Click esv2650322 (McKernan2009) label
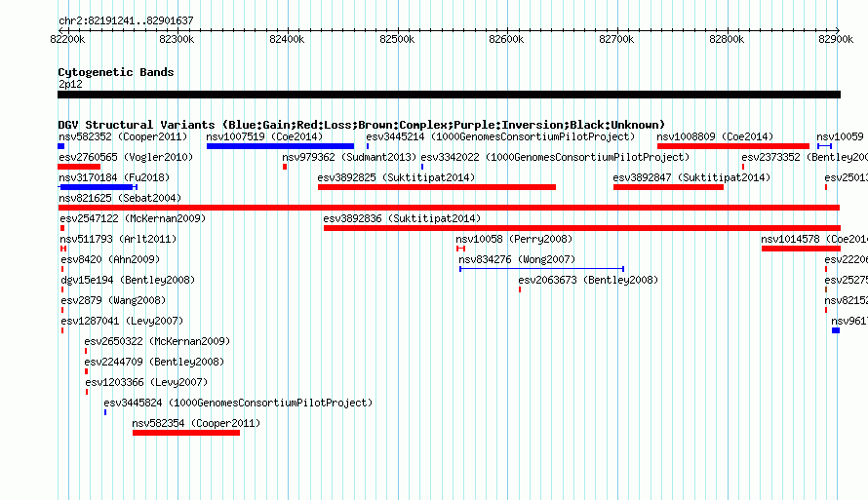Viewport: 868px width, 500px height. click(157, 341)
